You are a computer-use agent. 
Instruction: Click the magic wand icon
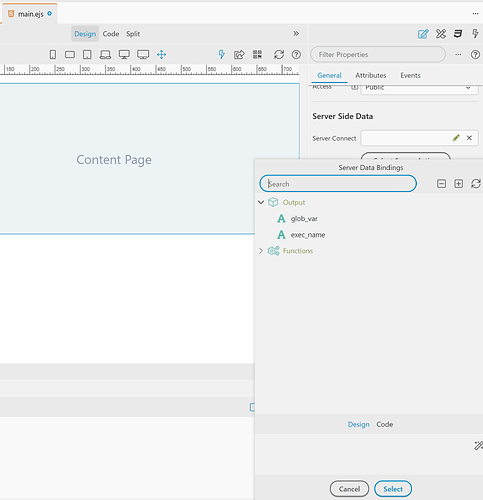coord(478,445)
